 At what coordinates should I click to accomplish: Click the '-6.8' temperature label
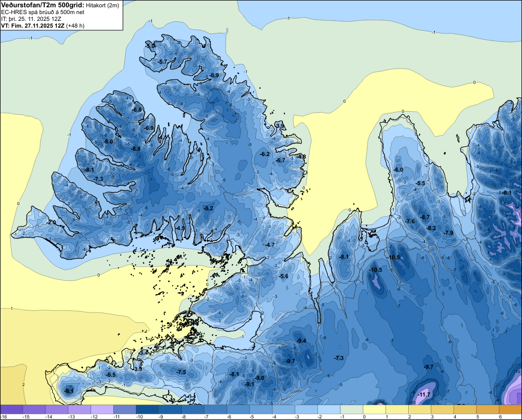click(136, 110)
